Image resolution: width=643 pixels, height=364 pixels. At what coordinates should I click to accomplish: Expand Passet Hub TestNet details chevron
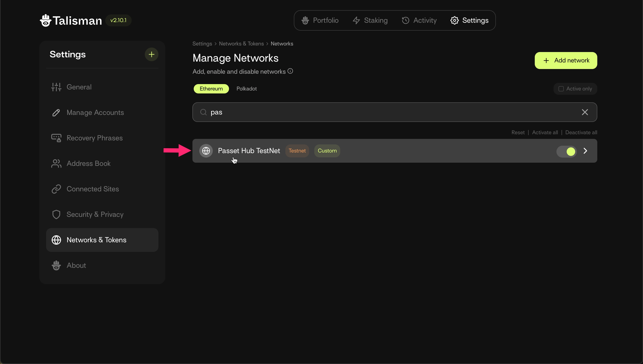[x=585, y=151]
